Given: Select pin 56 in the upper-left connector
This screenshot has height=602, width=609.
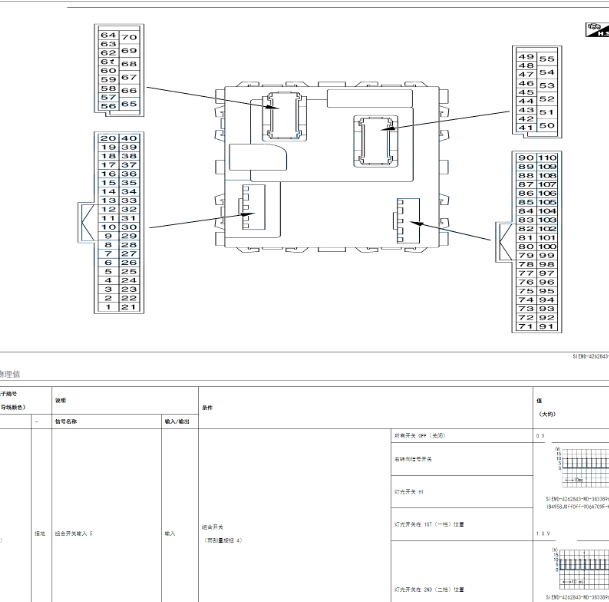Looking at the screenshot, I should pyautogui.click(x=108, y=106).
